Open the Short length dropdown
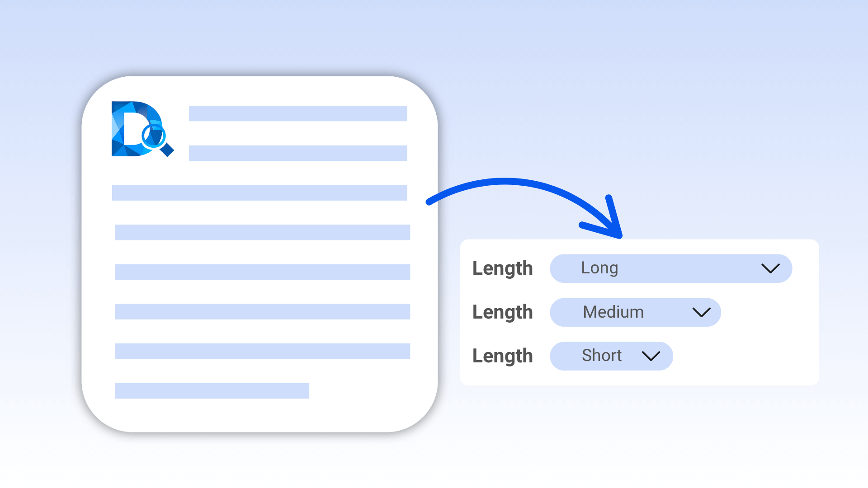The image size is (868, 488). click(611, 356)
